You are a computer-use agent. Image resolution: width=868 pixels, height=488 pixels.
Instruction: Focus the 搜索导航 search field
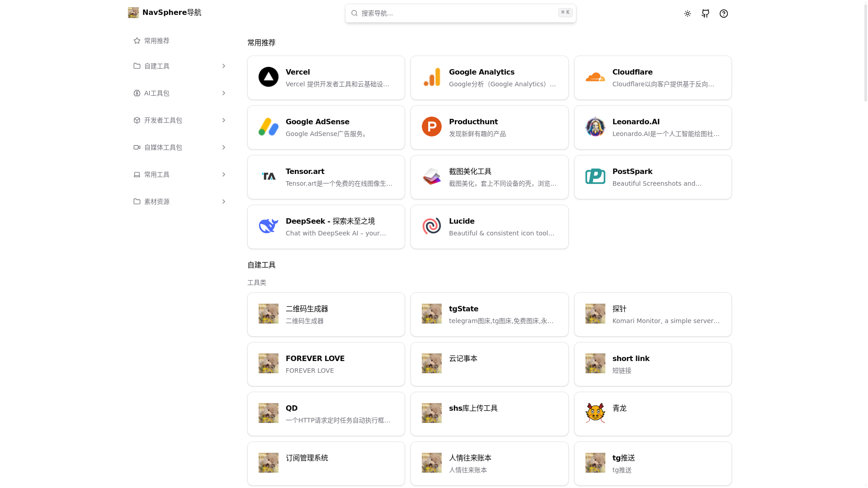(x=461, y=13)
